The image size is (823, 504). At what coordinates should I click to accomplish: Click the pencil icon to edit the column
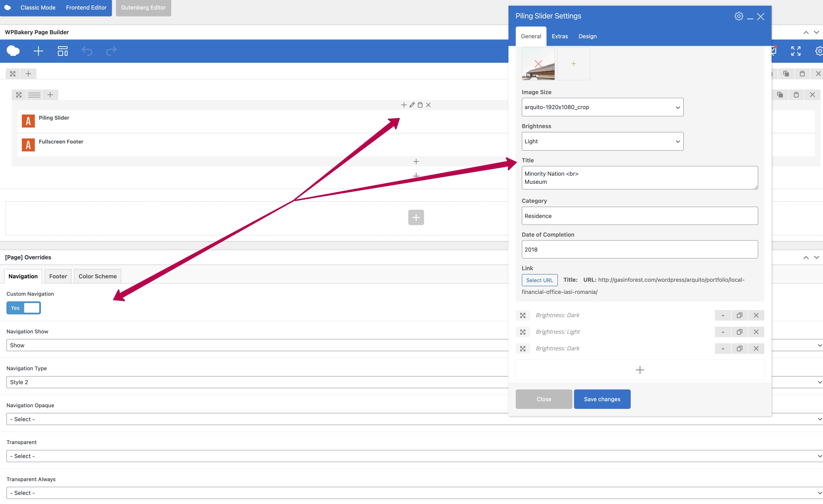(412, 105)
